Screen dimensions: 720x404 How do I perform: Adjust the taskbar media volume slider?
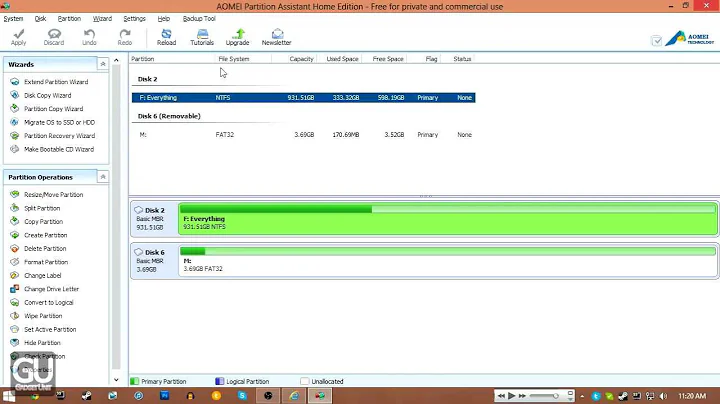[x=545, y=396]
